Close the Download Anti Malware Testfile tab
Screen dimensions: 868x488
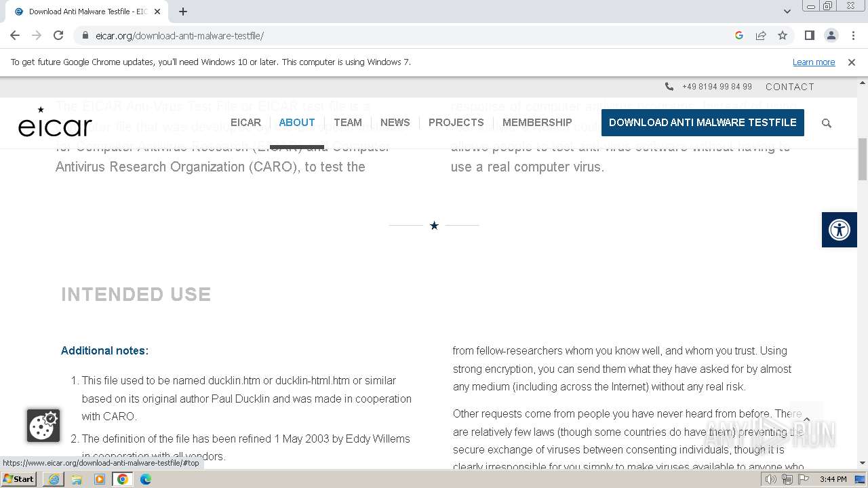pyautogui.click(x=158, y=12)
